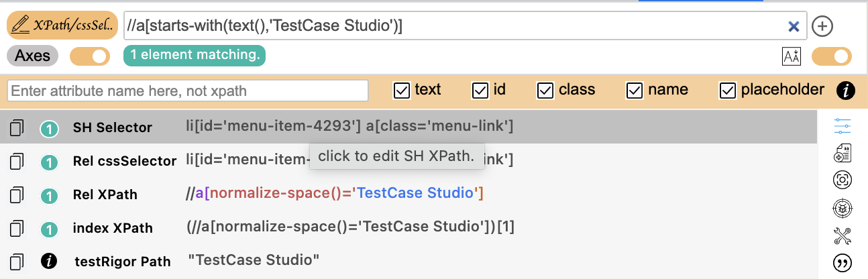Copy the Rel XPath value

pyautogui.click(x=17, y=194)
